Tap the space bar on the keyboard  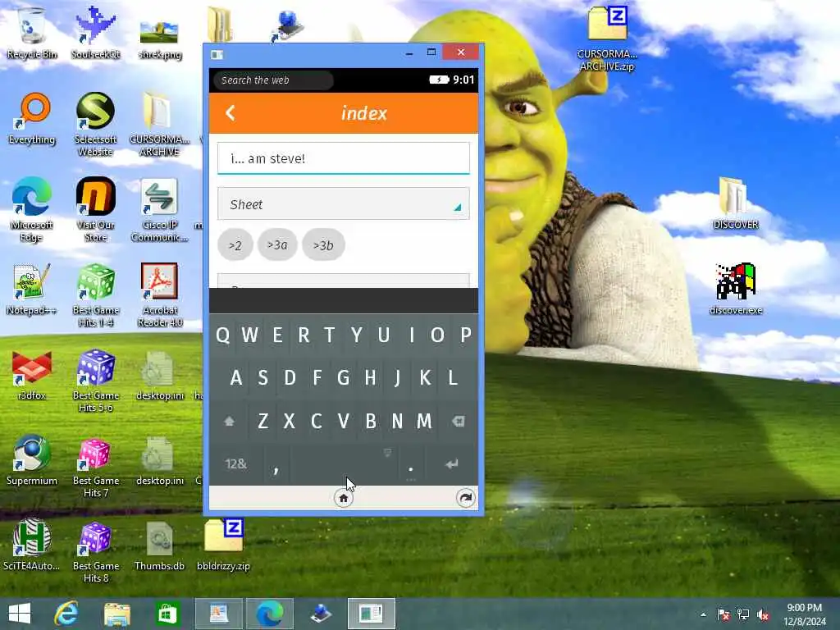coord(344,464)
